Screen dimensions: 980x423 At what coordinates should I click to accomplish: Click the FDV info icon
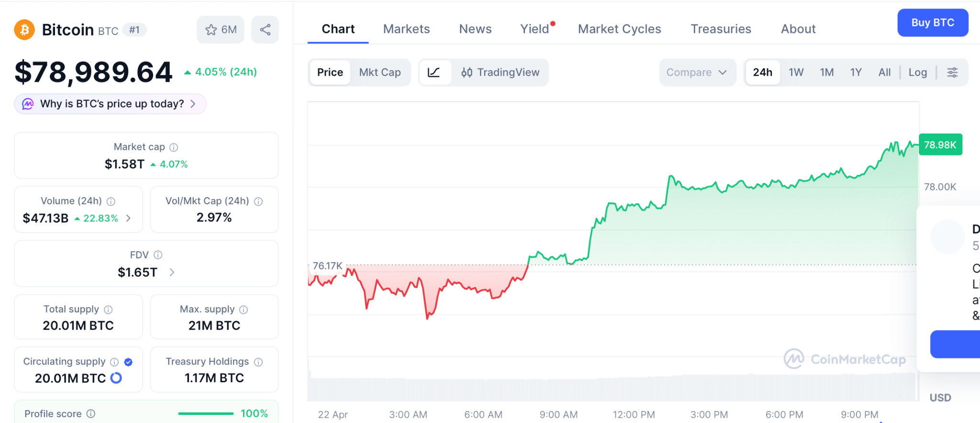tap(158, 255)
